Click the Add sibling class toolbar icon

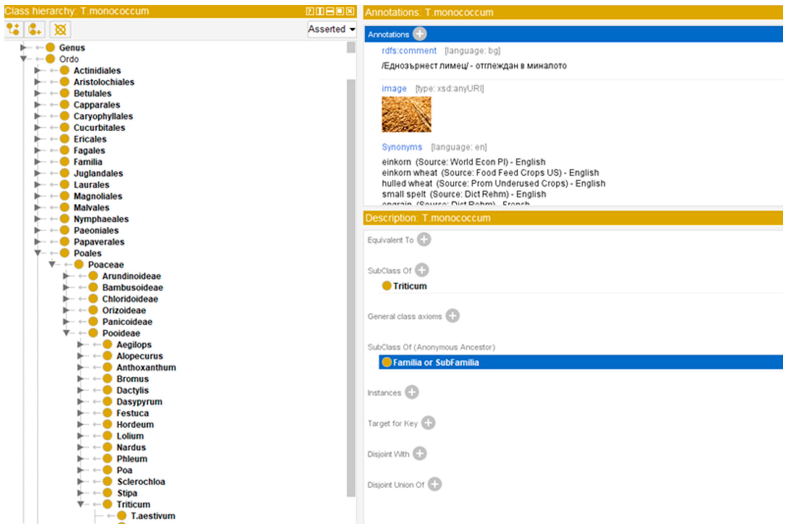(35, 29)
